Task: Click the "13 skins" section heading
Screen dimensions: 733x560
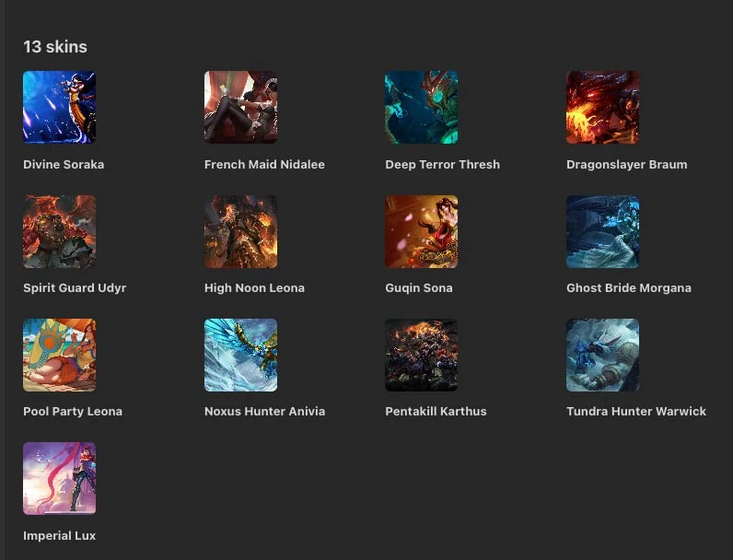Action: 55,47
